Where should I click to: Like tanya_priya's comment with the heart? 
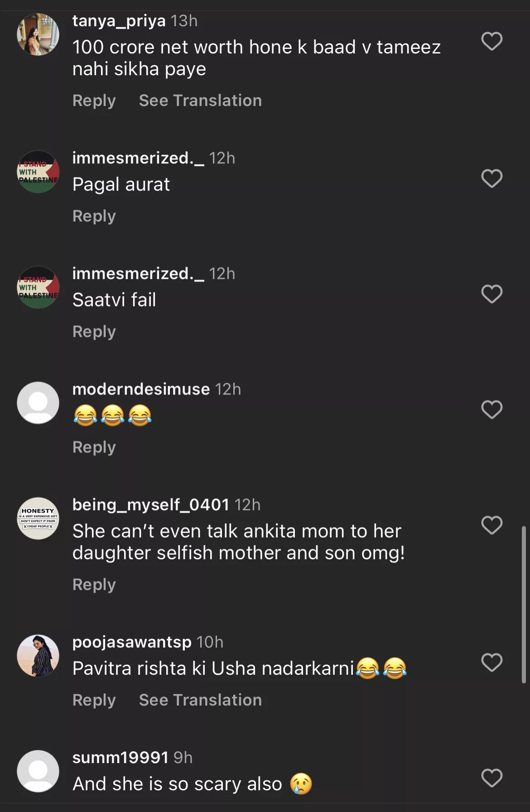[491, 41]
